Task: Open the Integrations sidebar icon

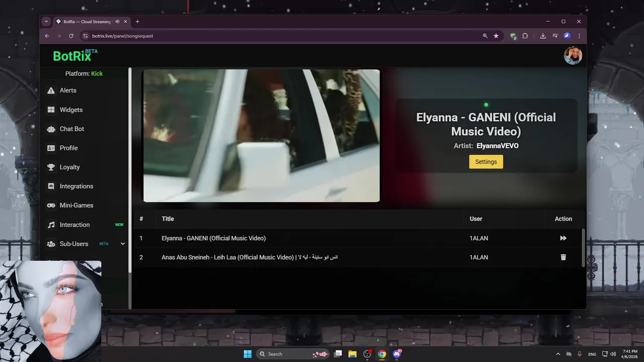Action: [51, 186]
